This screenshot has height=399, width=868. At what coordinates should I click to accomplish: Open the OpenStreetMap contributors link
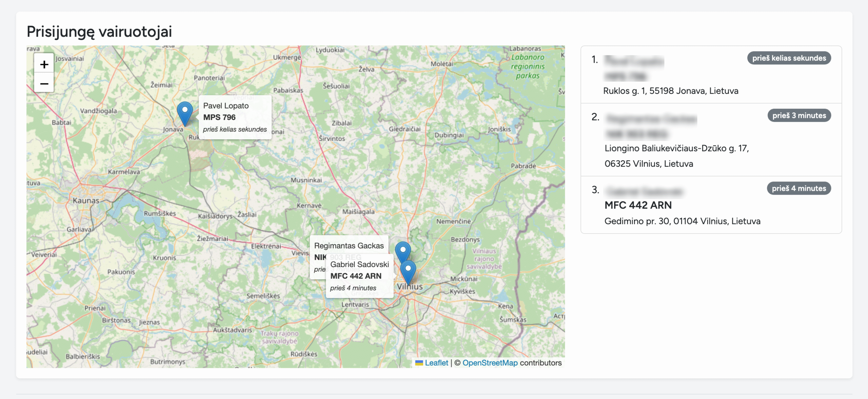(490, 363)
